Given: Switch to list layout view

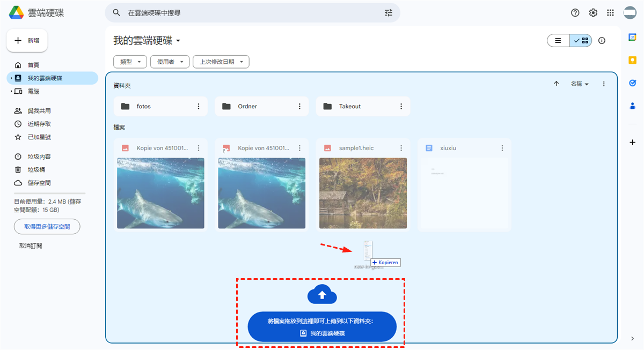Looking at the screenshot, I should (558, 41).
